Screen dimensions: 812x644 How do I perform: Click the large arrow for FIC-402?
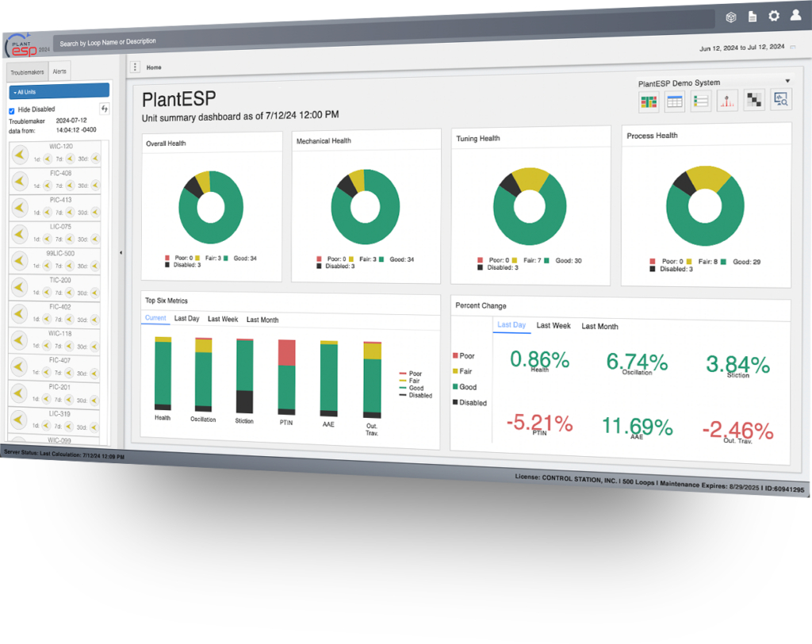pyautogui.click(x=19, y=314)
